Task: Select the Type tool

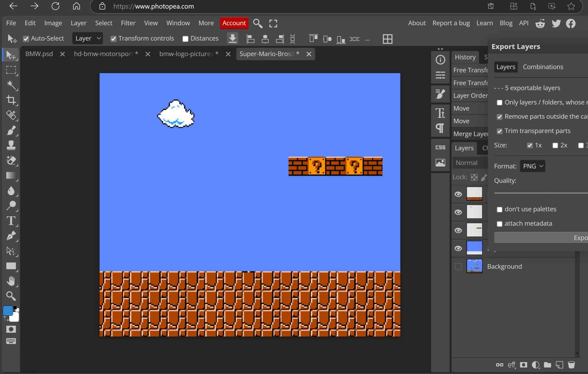Action: (11, 221)
